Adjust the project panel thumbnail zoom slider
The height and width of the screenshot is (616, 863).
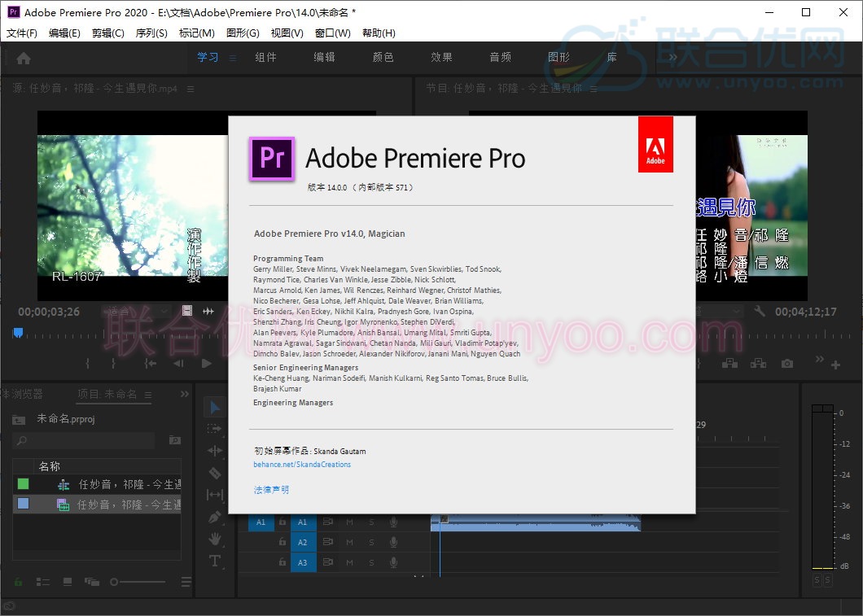(x=138, y=581)
